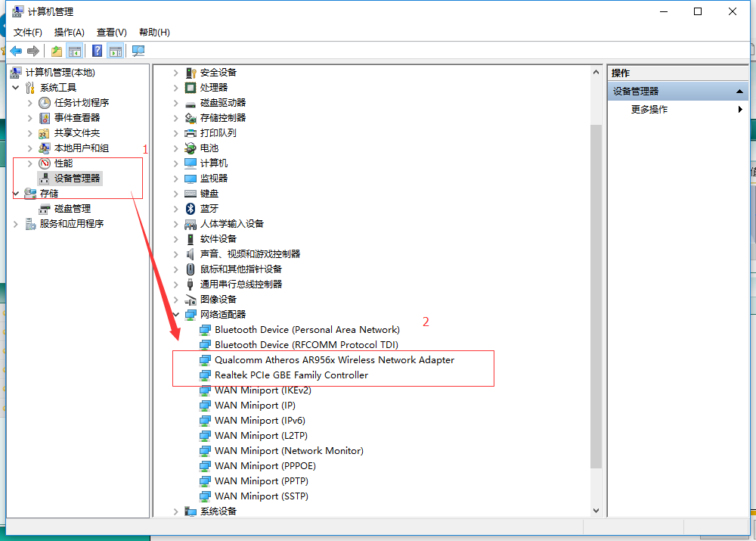
Task: Collapse the 网络适配器 device category
Action: tap(176, 314)
